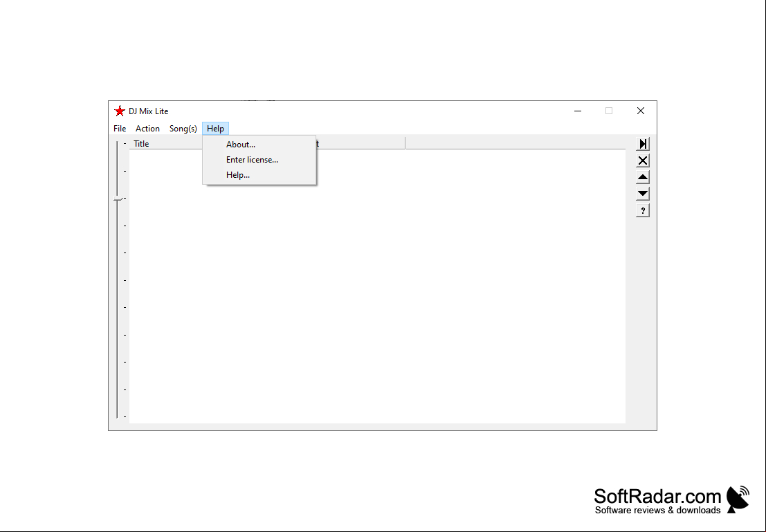The height and width of the screenshot is (532, 766).
Task: Click the red star DJ Mix Lite icon
Action: 119,111
